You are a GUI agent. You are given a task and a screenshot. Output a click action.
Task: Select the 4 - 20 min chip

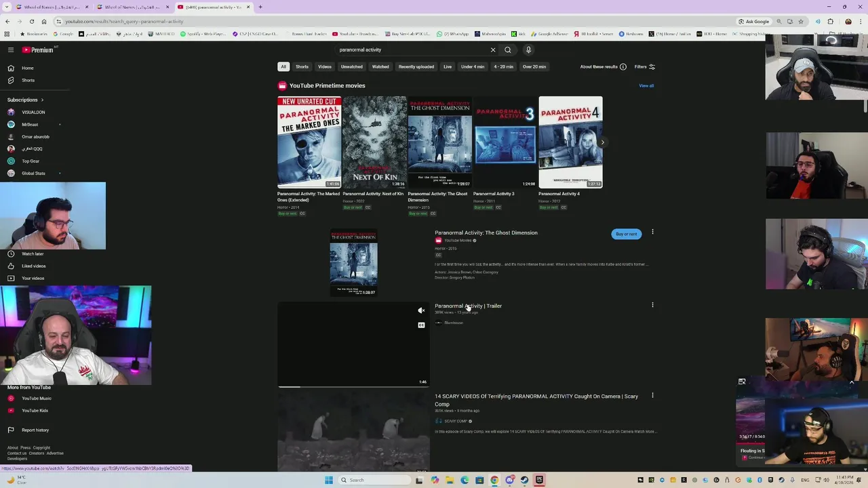(x=503, y=66)
